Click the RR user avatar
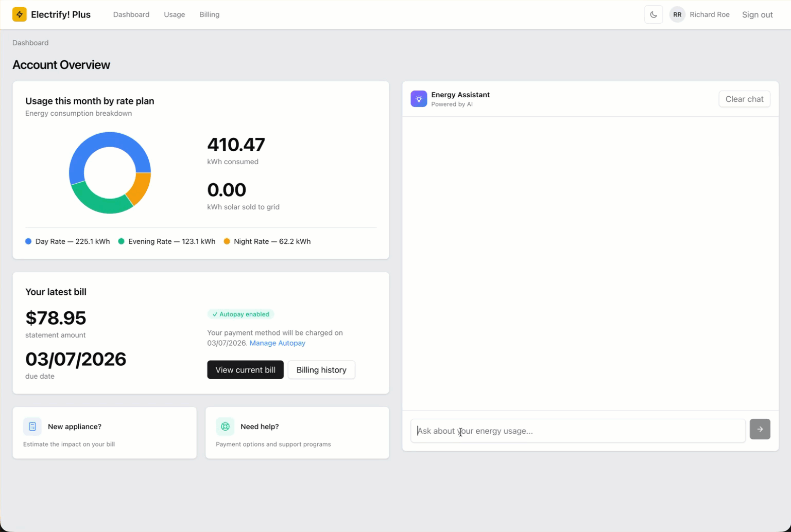791x532 pixels. [x=677, y=14]
